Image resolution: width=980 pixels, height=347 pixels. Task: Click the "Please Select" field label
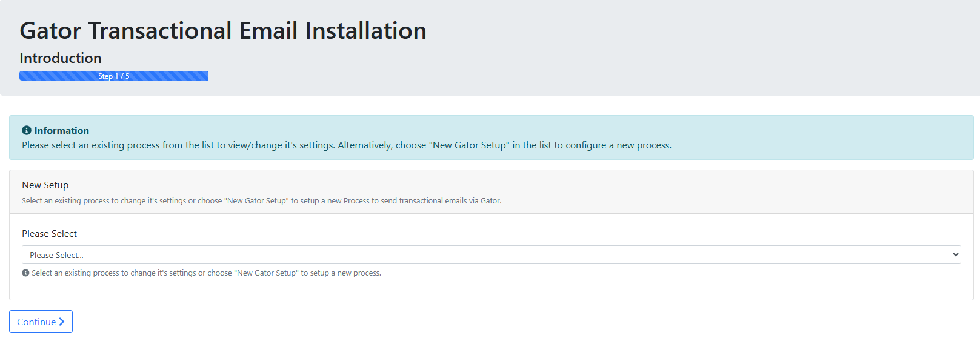(50, 234)
